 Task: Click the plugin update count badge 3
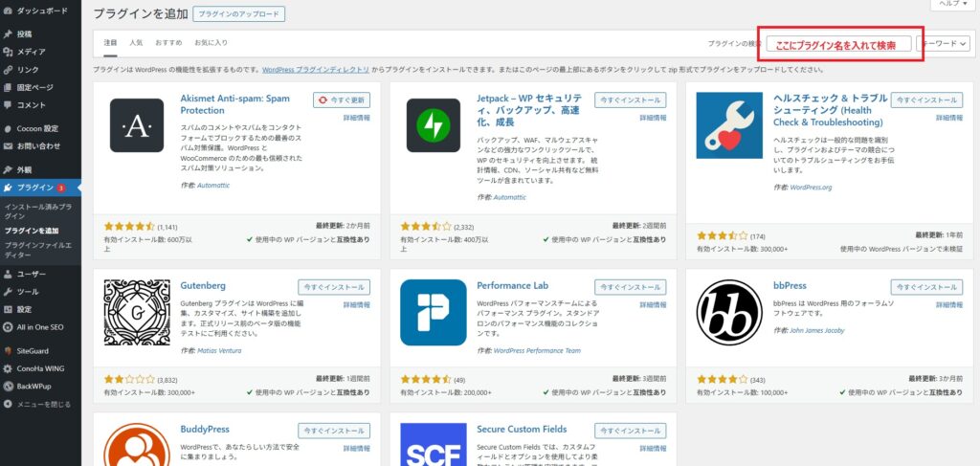click(60, 188)
